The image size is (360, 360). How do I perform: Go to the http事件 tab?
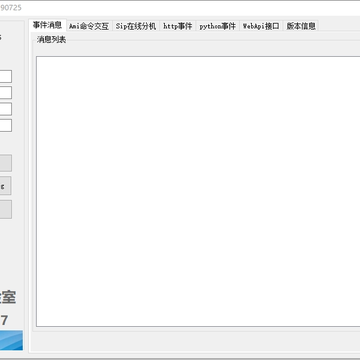[x=178, y=26]
